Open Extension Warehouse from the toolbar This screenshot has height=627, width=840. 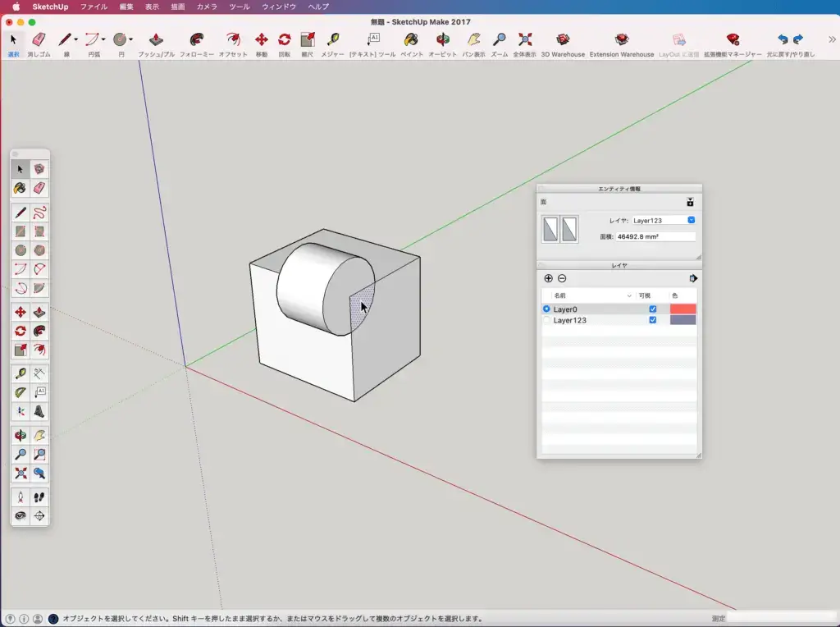tap(622, 44)
